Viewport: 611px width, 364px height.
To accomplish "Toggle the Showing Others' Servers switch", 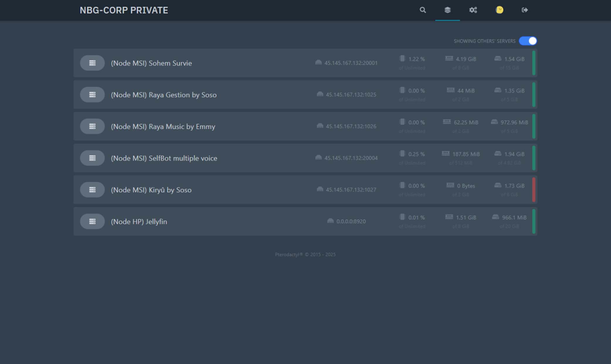I will 528,41.
